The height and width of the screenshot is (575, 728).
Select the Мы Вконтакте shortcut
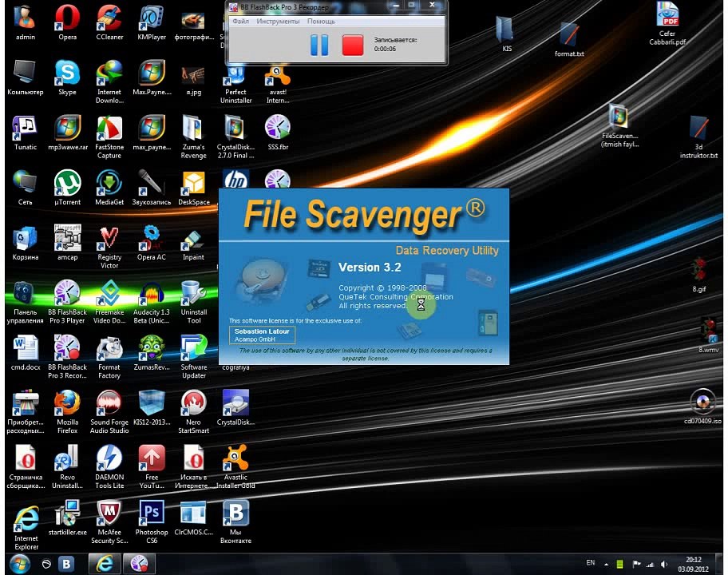(x=235, y=522)
